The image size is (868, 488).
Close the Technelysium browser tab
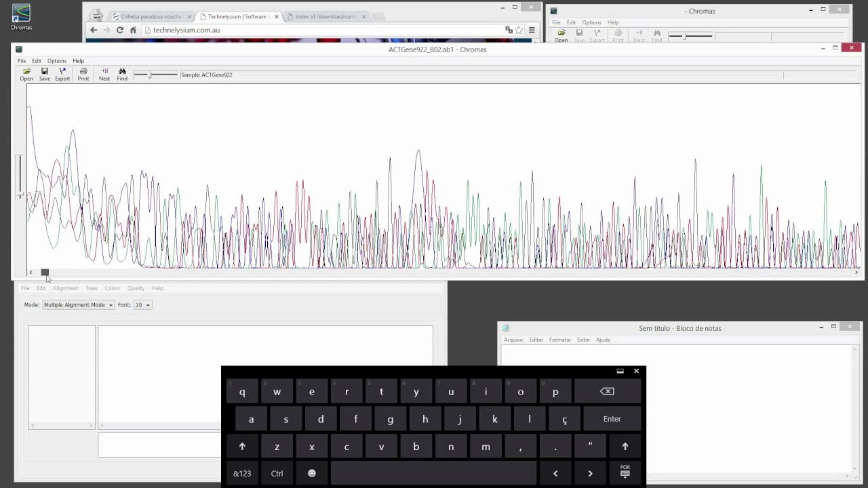click(277, 16)
